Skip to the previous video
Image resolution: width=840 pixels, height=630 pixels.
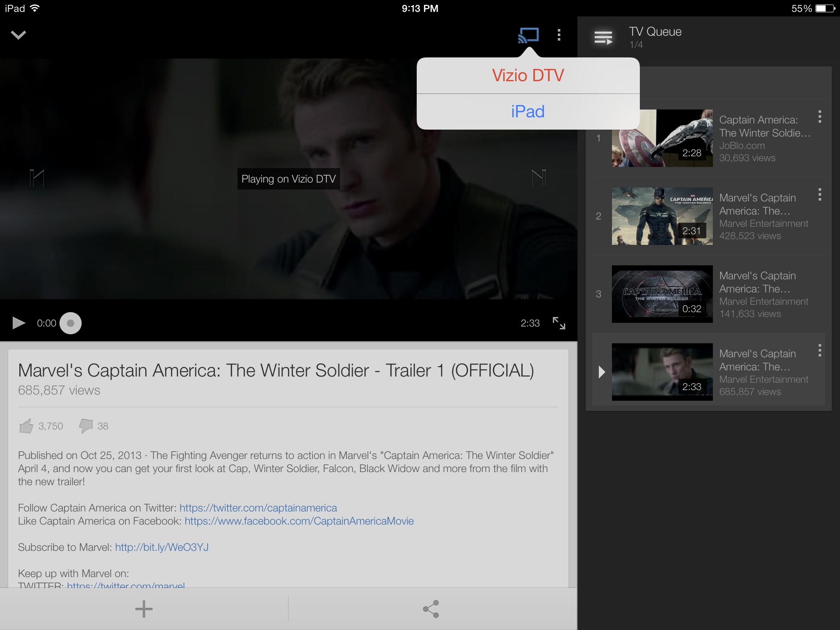37,178
